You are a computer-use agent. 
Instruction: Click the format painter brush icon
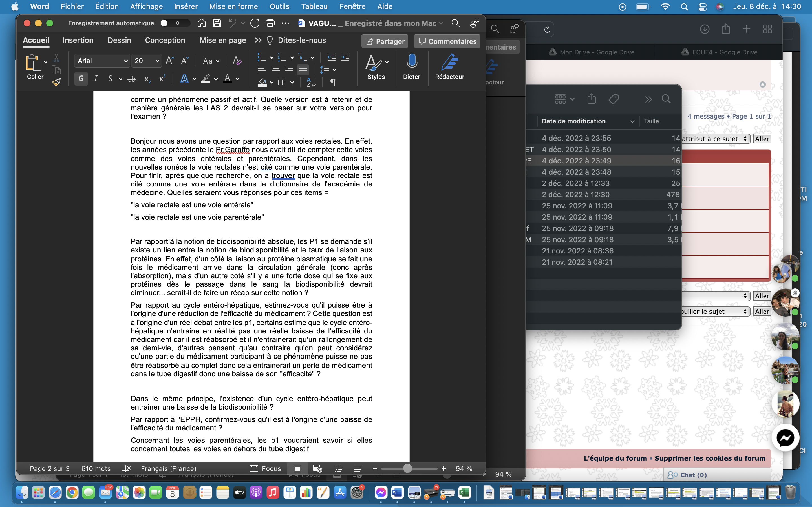click(x=56, y=82)
